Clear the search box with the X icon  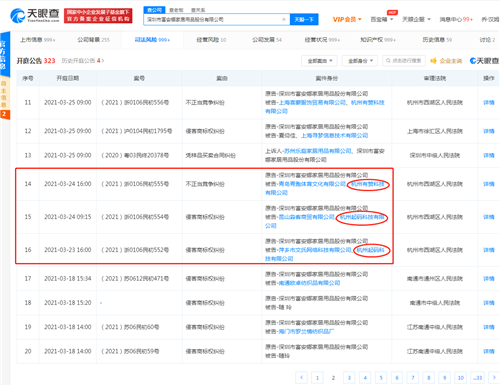(284, 19)
